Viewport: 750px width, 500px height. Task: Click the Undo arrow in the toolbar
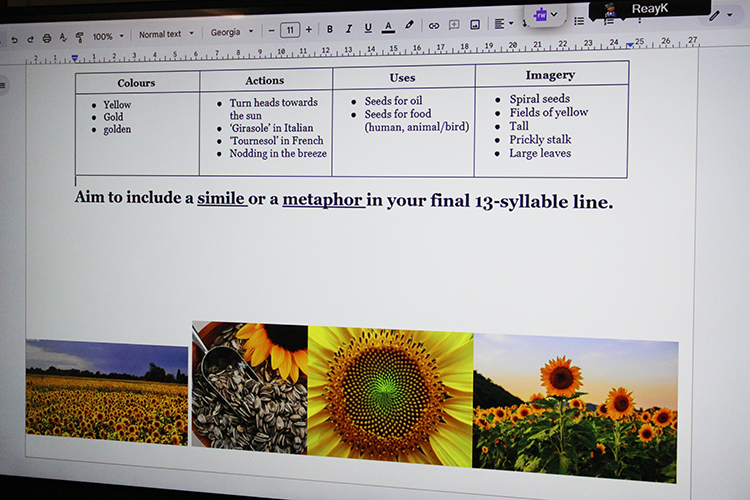pos(14,39)
